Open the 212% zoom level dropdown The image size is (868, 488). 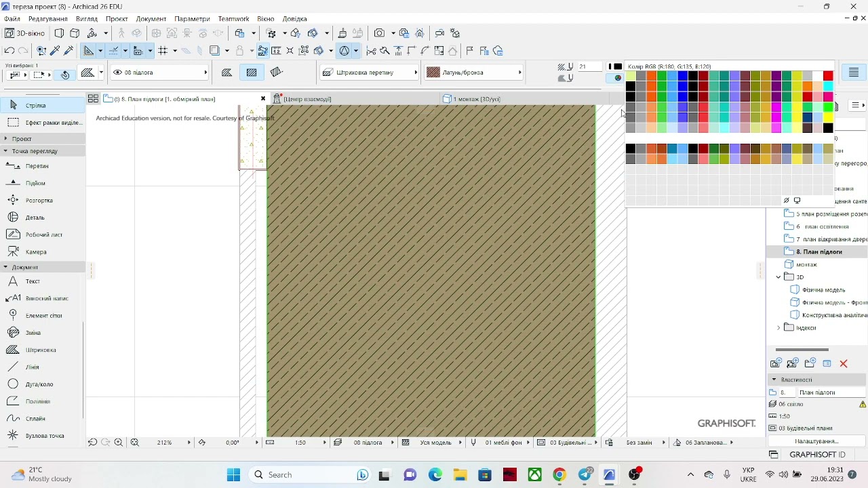click(189, 443)
